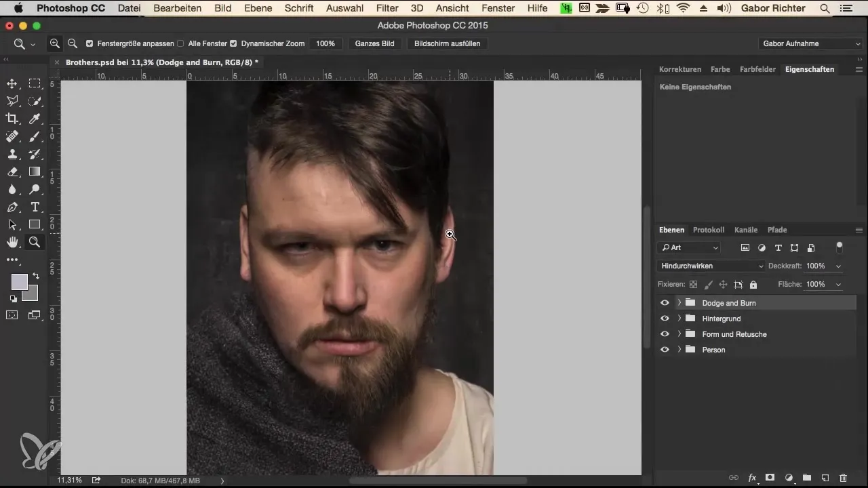Switch to the Farbfelder tab
This screenshot has height=488, width=868.
coord(757,69)
